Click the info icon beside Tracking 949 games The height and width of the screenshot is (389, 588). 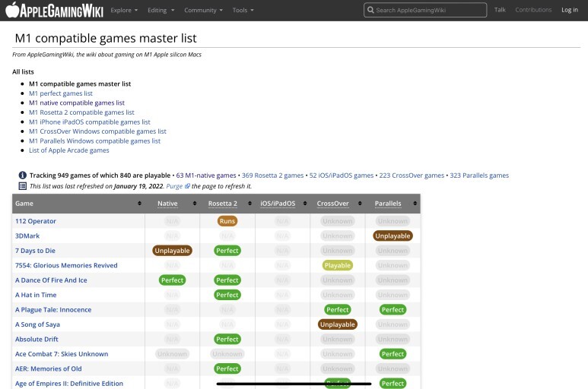[x=23, y=176]
